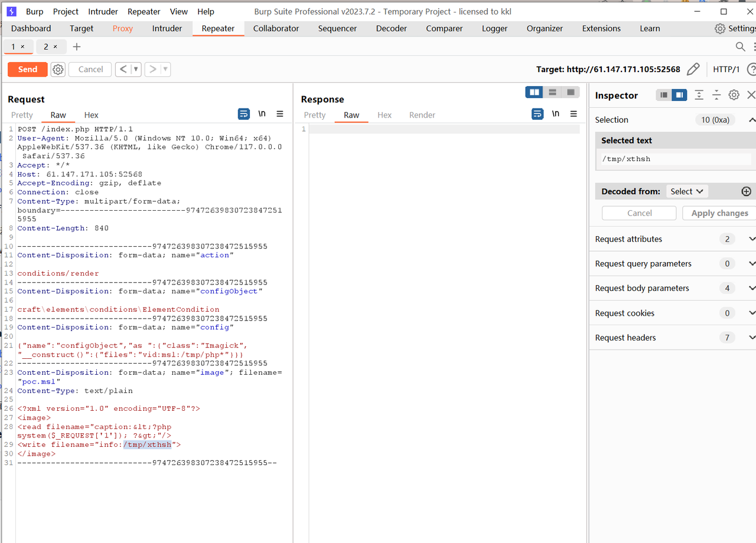
Task: Click the POST /index.php request line
Action: (75, 129)
